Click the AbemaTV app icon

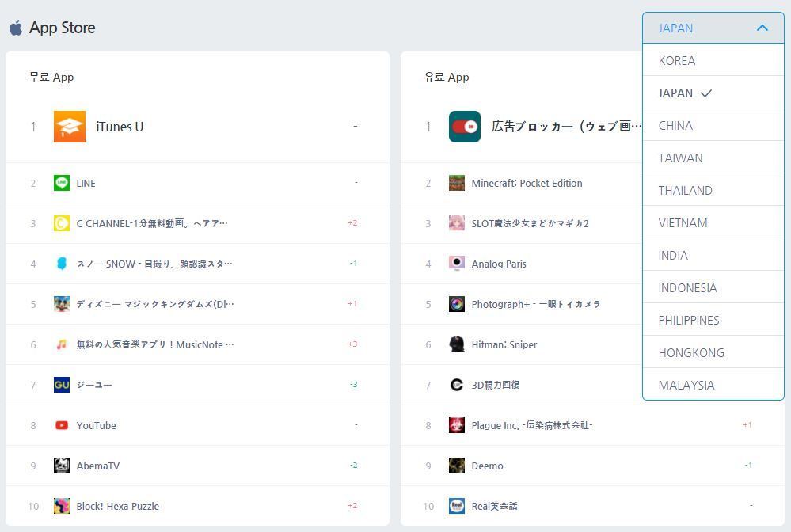coord(62,465)
